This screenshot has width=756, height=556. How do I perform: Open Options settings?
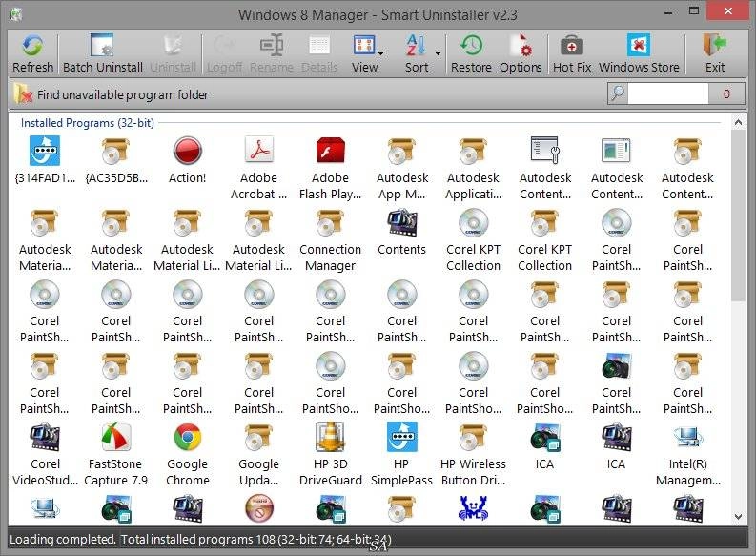tap(521, 53)
